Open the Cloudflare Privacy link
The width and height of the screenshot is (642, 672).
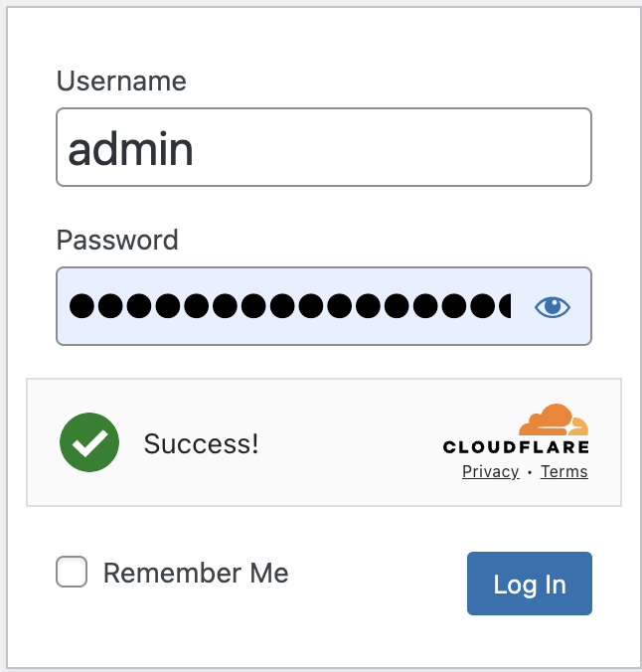click(491, 471)
